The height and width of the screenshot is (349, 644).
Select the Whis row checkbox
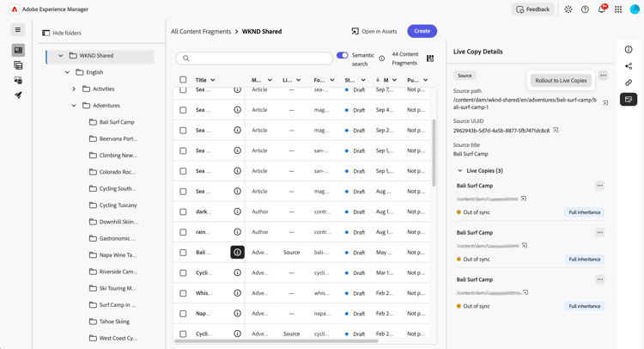pyautogui.click(x=183, y=293)
